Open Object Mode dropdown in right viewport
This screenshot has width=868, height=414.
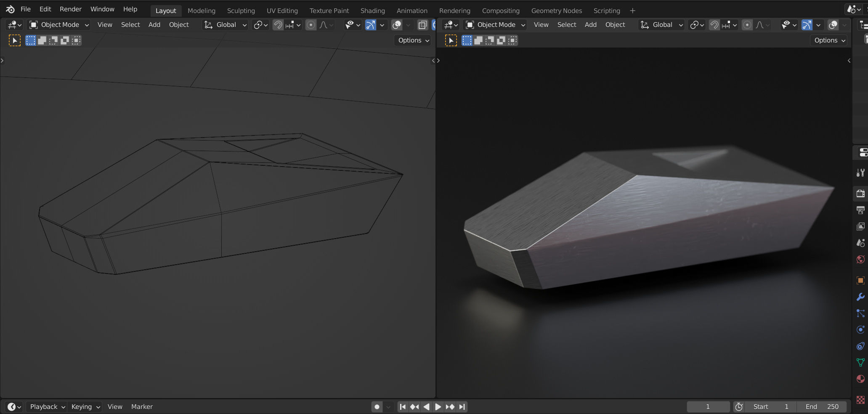point(495,25)
